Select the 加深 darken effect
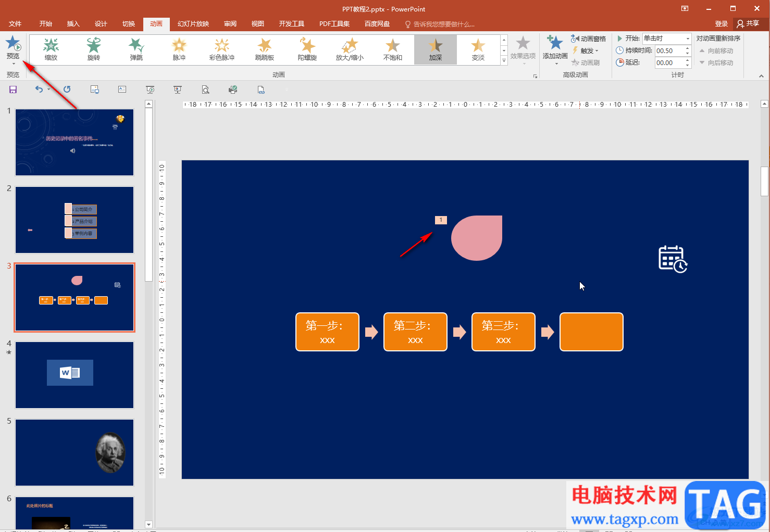Image resolution: width=770 pixels, height=532 pixels. pos(436,49)
